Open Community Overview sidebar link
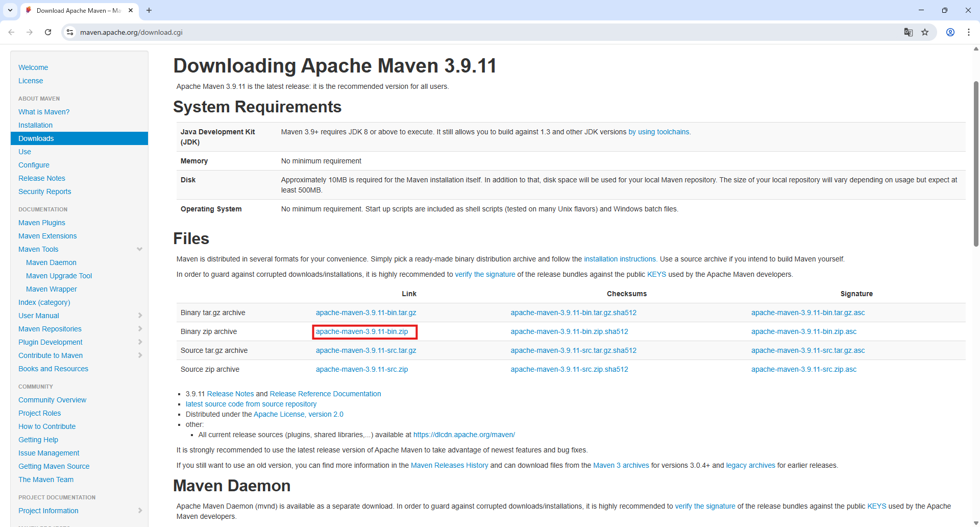980x527 pixels. coord(53,400)
